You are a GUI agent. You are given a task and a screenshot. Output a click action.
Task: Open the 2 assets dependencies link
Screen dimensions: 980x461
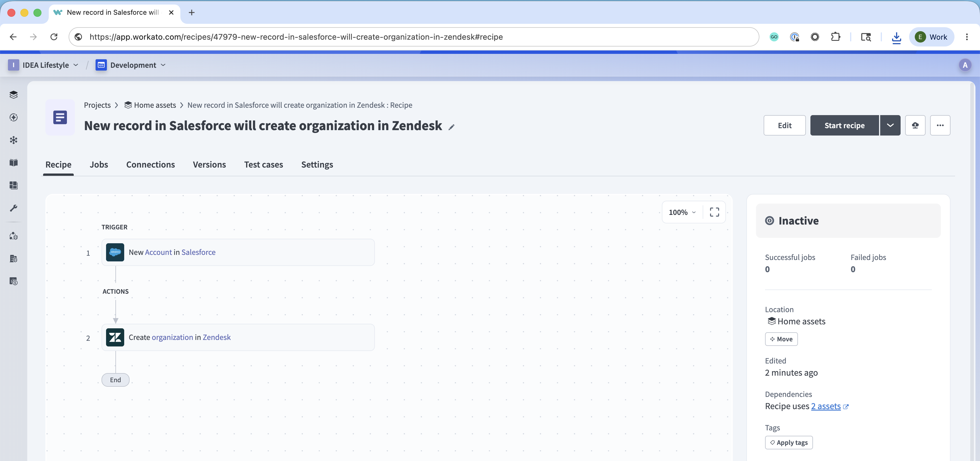point(826,406)
